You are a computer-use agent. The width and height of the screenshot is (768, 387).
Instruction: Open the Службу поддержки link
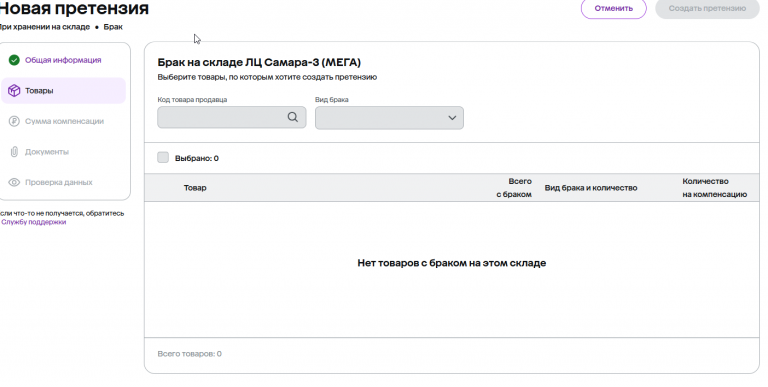point(34,222)
